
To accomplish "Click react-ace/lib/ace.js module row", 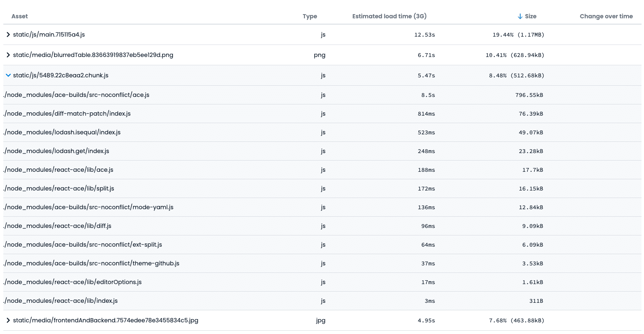I will coord(322,170).
